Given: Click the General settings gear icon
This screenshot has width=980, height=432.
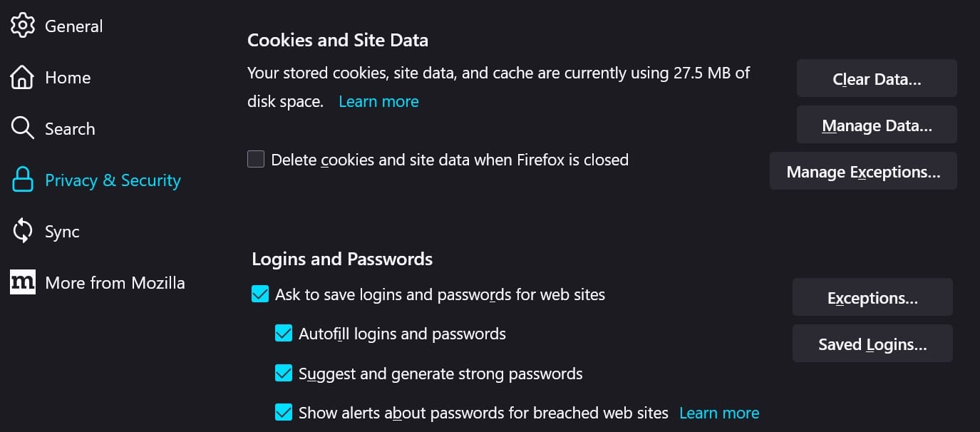Looking at the screenshot, I should [22, 24].
